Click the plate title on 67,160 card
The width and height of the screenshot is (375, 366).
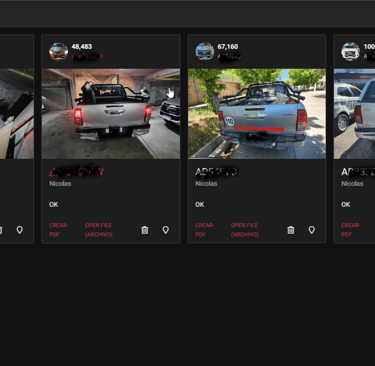pyautogui.click(x=216, y=172)
